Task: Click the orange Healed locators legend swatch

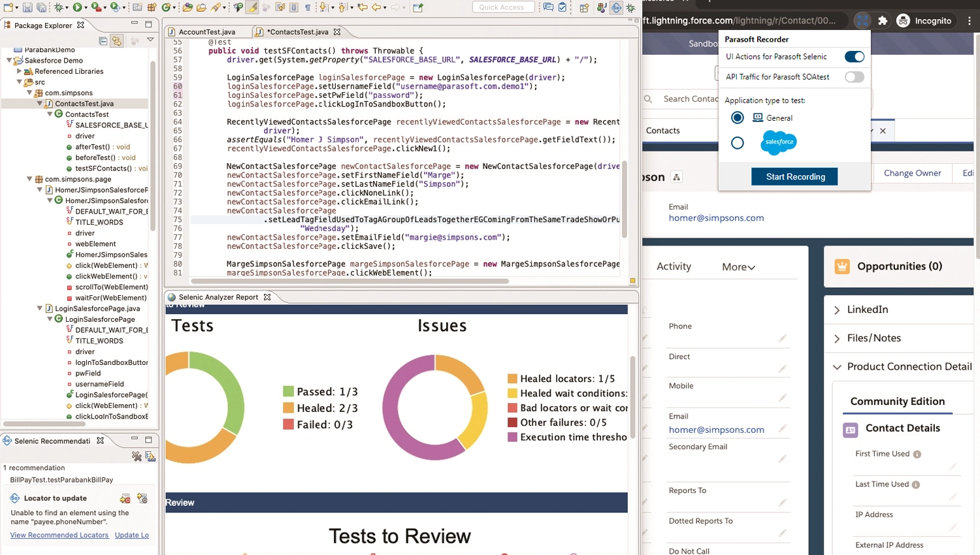Action: pyautogui.click(x=513, y=379)
